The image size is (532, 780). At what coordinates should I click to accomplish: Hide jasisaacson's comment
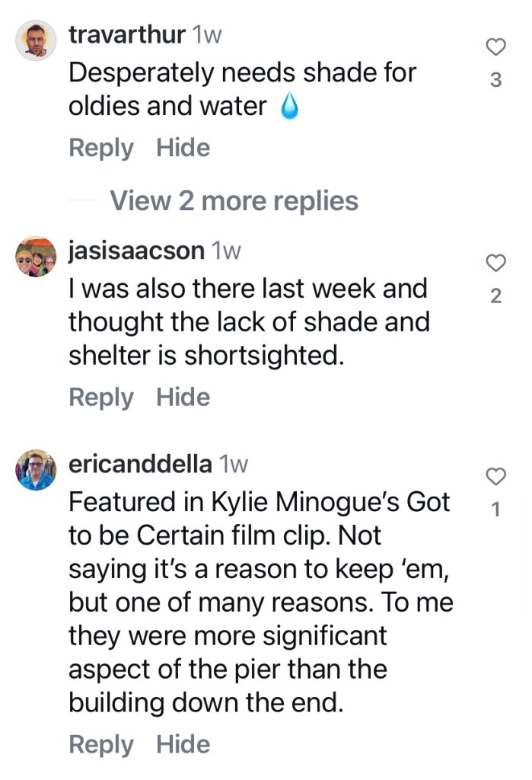tap(183, 397)
